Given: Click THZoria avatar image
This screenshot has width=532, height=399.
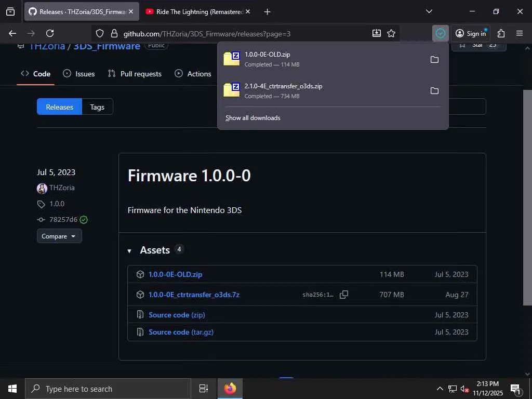Looking at the screenshot, I should [x=42, y=188].
